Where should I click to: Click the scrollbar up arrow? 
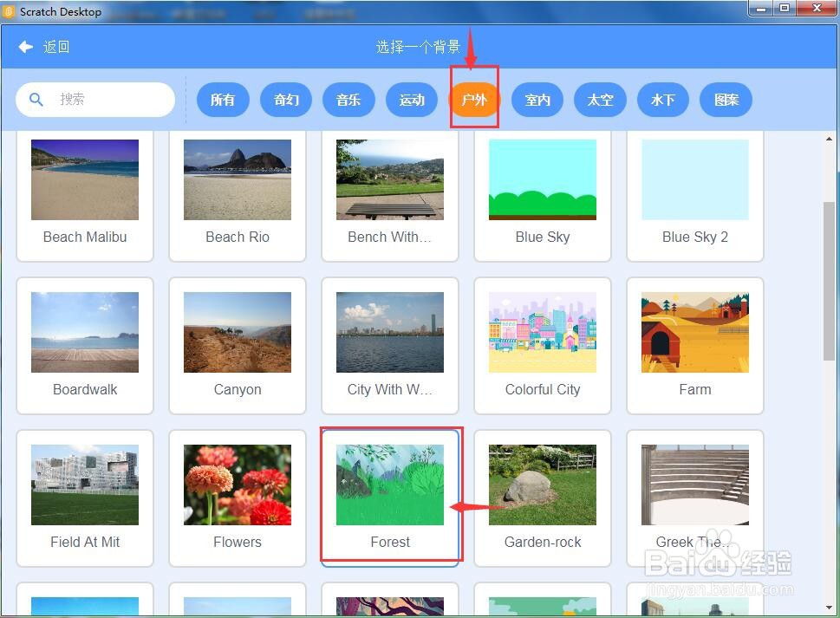830,140
